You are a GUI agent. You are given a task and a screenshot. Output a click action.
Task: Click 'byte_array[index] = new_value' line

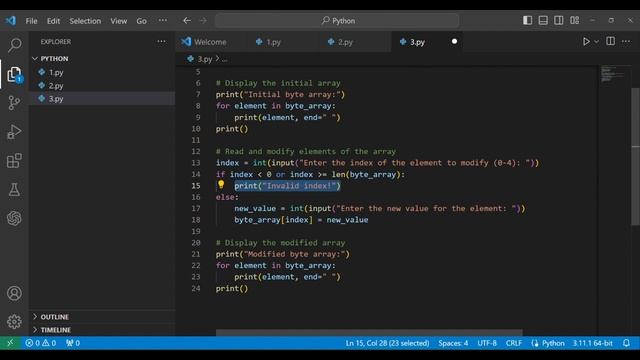[301, 220]
